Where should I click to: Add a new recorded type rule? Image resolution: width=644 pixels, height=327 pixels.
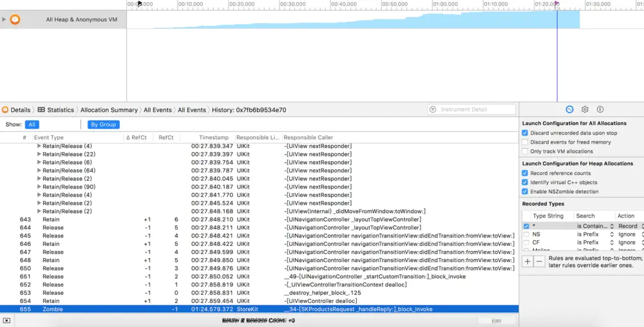point(527,261)
